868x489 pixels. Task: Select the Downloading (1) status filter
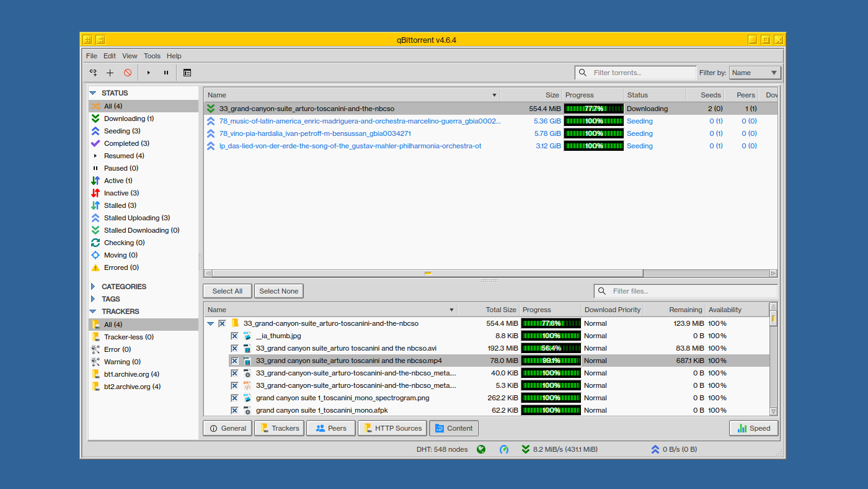click(x=143, y=119)
